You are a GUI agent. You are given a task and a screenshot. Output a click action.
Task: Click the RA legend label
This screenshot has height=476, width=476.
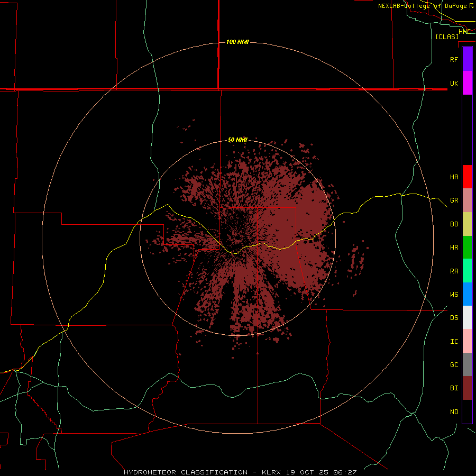(454, 271)
